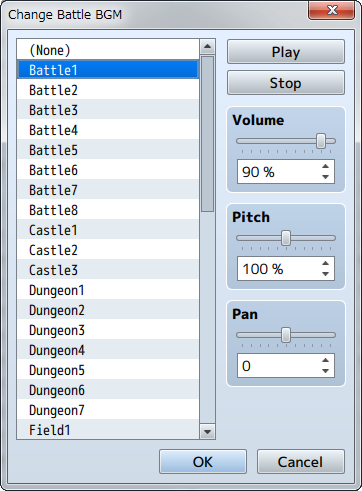Confirm with the OK button
The width and height of the screenshot is (362, 491).
[203, 462]
